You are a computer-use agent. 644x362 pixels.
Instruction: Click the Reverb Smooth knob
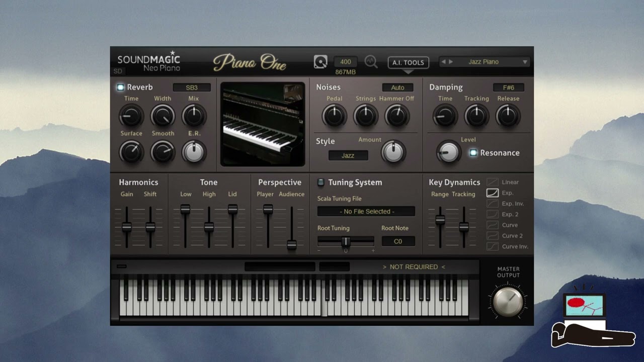[163, 151]
